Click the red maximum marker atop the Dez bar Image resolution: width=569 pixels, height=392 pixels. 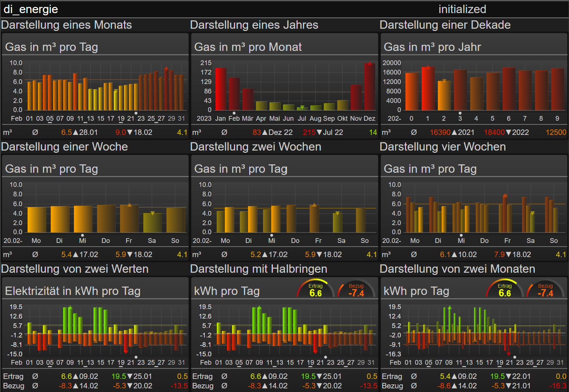click(x=370, y=64)
